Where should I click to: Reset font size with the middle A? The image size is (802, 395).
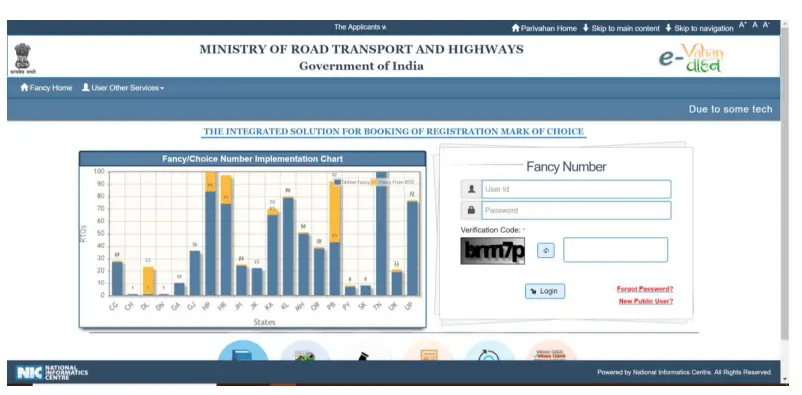pyautogui.click(x=755, y=25)
